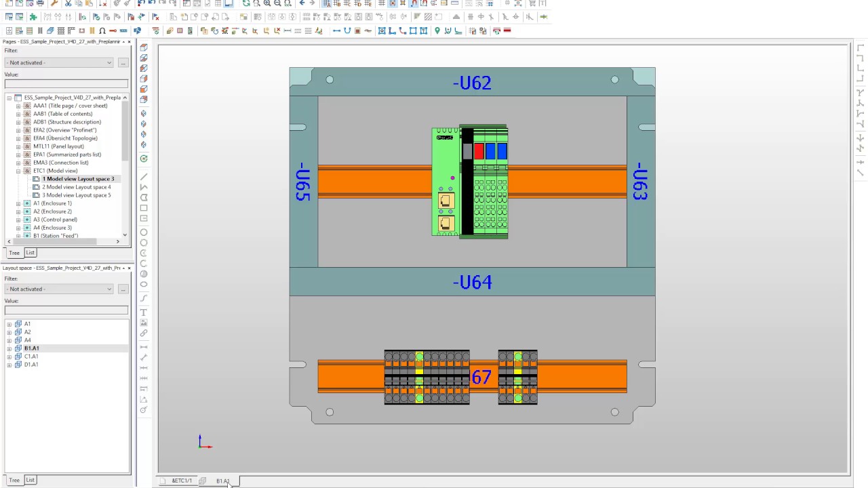Open the Layout space Filter dropdown
Viewport: 868px width, 488px height.
click(x=59, y=289)
